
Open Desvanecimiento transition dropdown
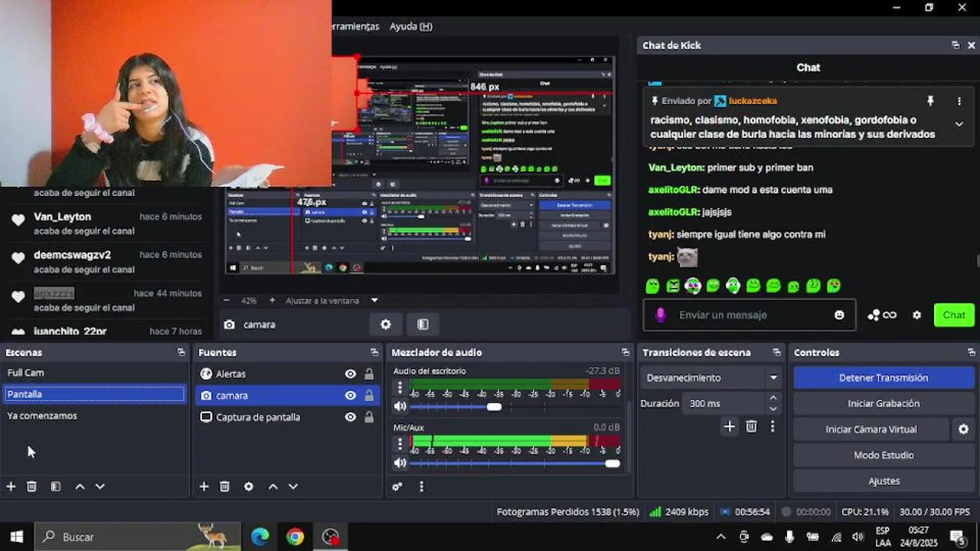tap(710, 377)
